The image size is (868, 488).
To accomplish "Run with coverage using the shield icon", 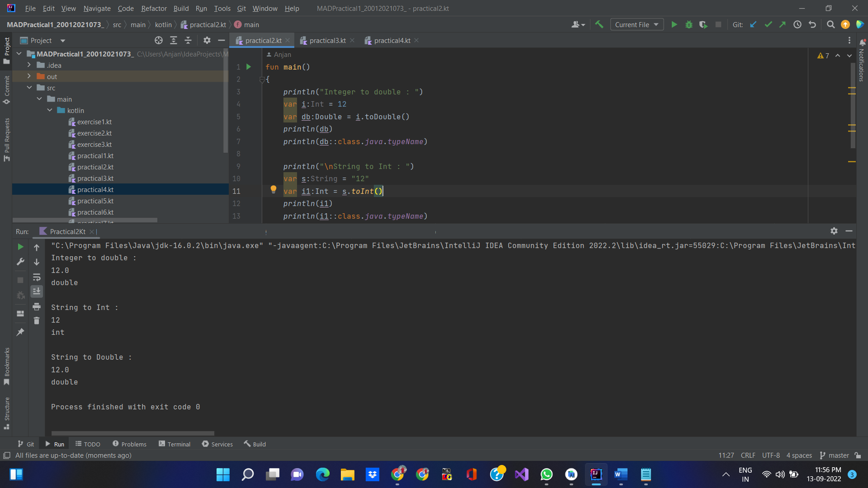I will point(703,24).
